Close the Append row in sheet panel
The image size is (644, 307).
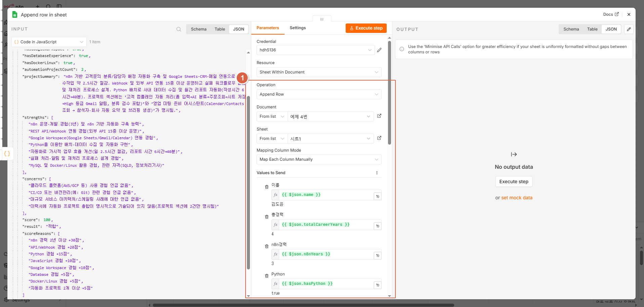tap(629, 14)
